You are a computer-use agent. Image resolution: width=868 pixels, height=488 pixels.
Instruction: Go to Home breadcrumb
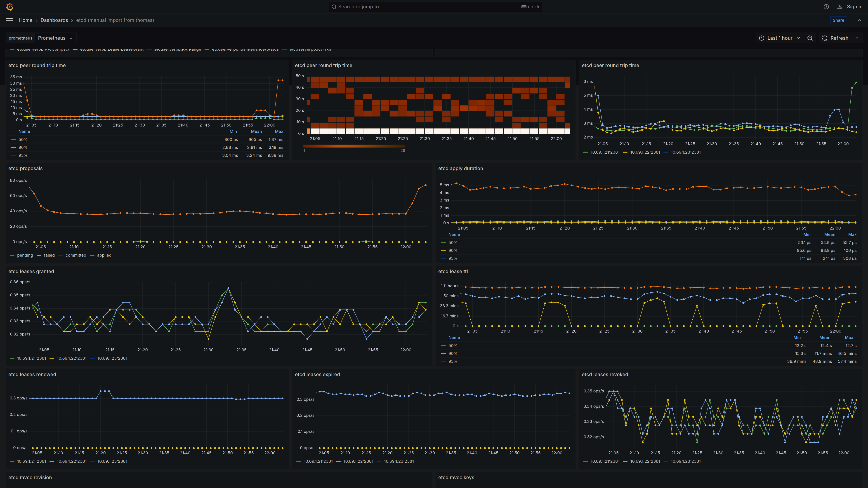pyautogui.click(x=26, y=20)
